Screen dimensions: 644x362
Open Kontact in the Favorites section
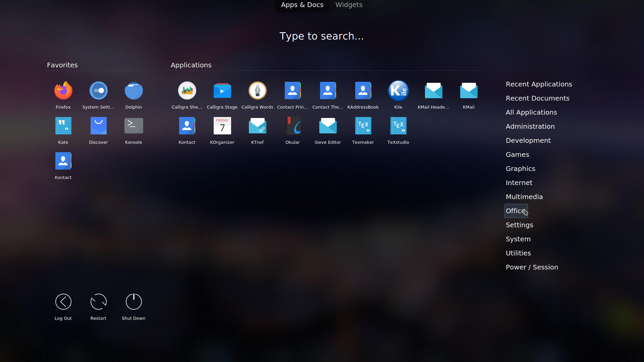tap(63, 165)
